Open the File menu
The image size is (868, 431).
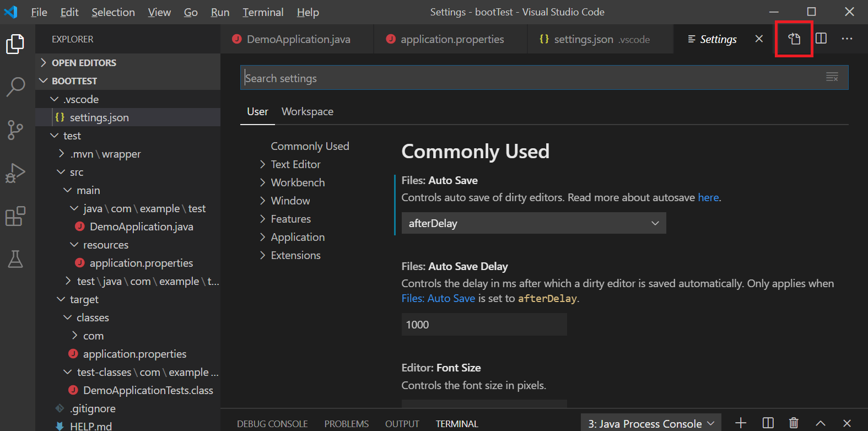[x=39, y=12]
